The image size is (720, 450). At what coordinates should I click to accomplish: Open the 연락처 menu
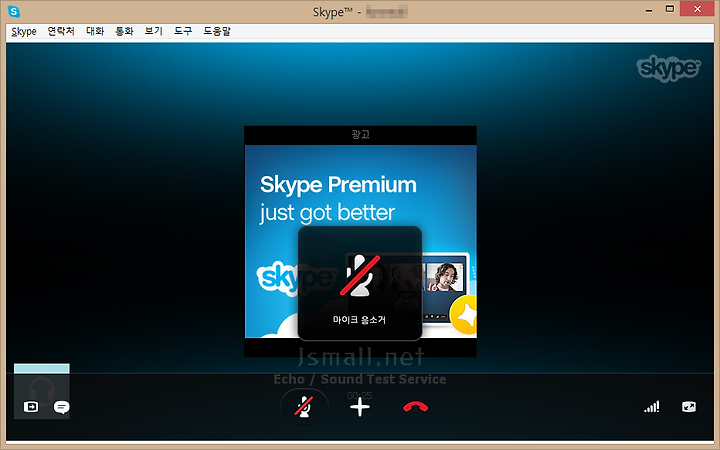click(x=61, y=31)
